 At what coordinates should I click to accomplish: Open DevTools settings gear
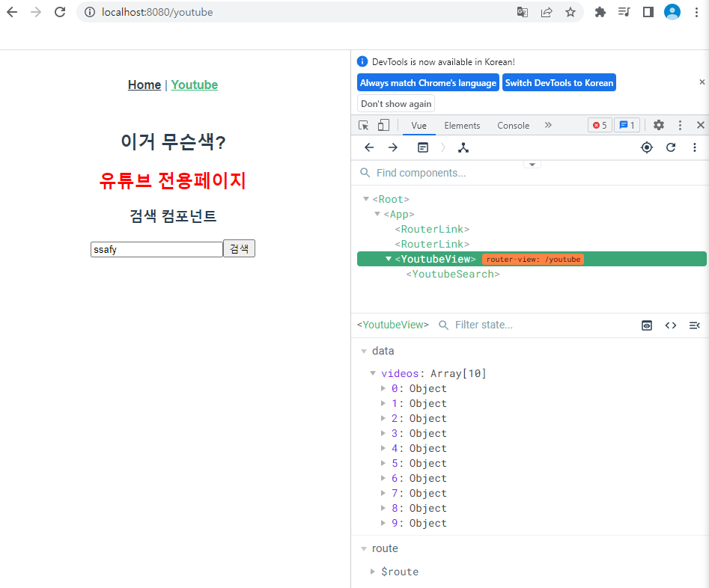pos(659,125)
